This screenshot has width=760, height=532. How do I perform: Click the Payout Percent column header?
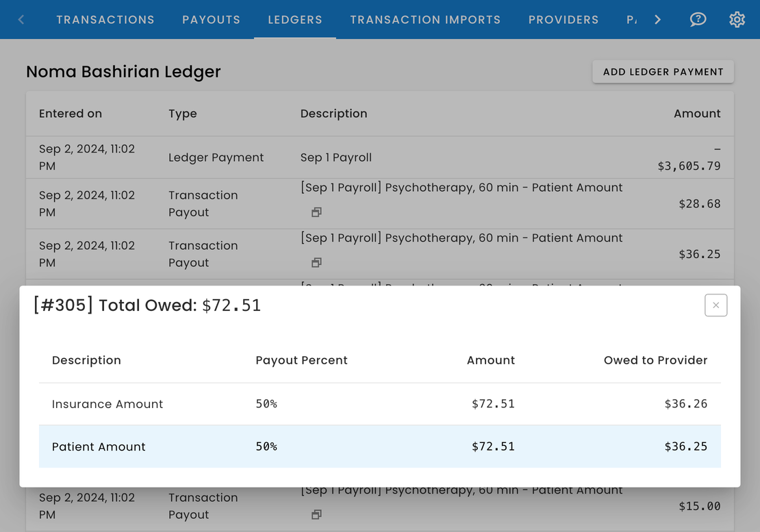pos(301,360)
